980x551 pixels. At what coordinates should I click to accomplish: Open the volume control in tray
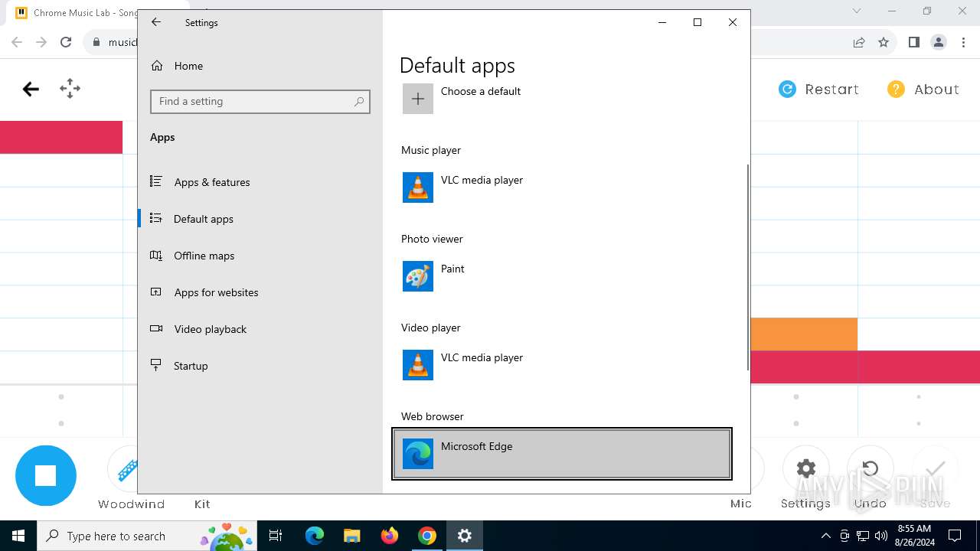click(x=881, y=536)
